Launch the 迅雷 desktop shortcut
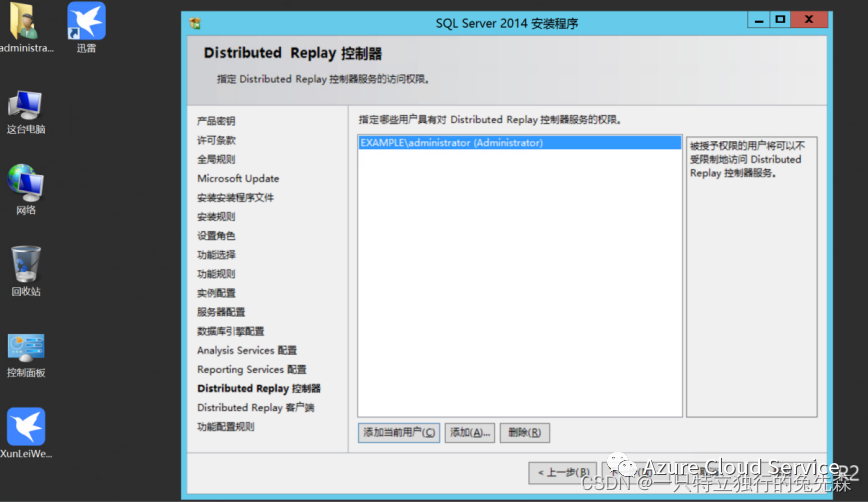Viewport: 868px width, 502px height. [86, 27]
